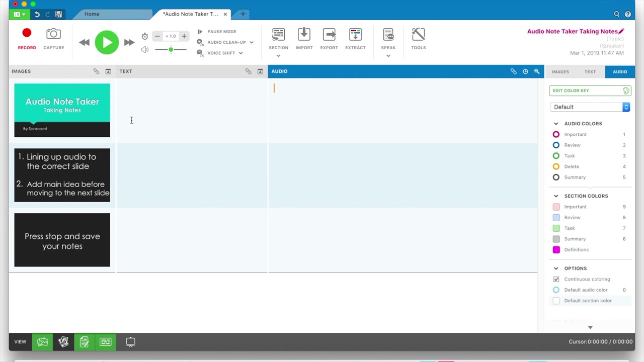This screenshot has width=644, height=362.
Task: Select the Summary audio color
Action: click(556, 177)
